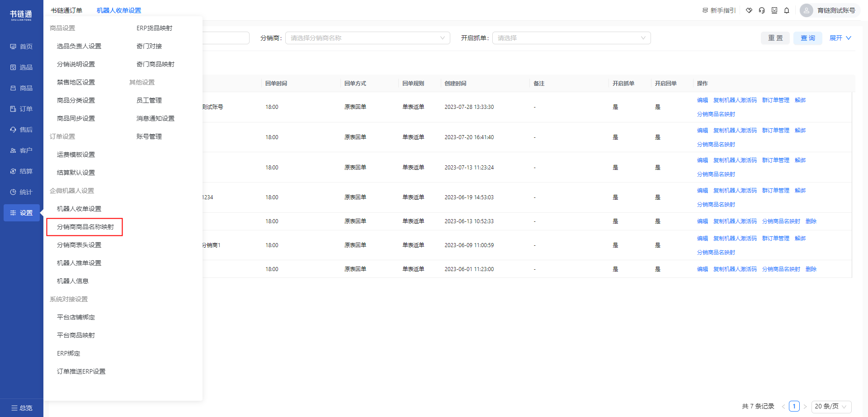Select 分销说明设置 from the menu
The height and width of the screenshot is (417, 868).
76,64
